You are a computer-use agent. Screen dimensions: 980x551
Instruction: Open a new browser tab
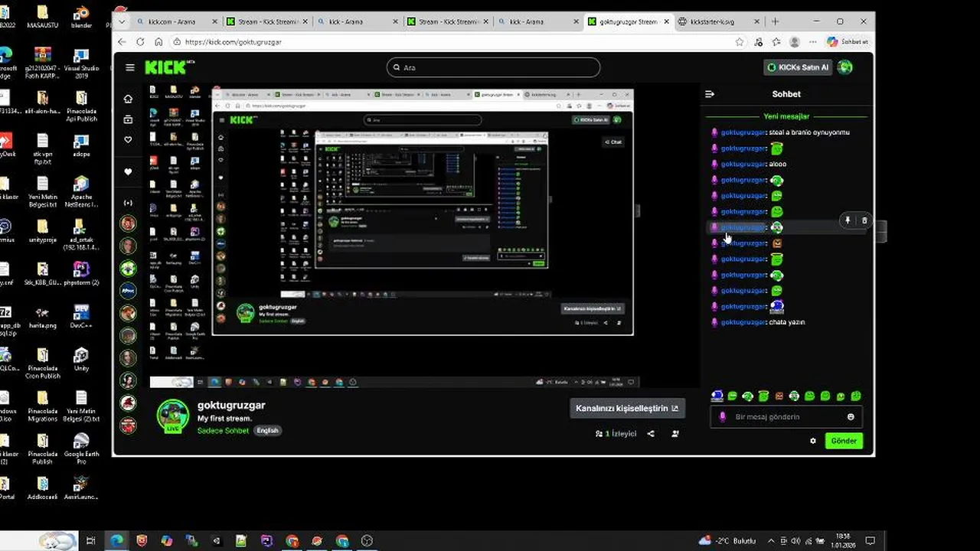pyautogui.click(x=775, y=21)
